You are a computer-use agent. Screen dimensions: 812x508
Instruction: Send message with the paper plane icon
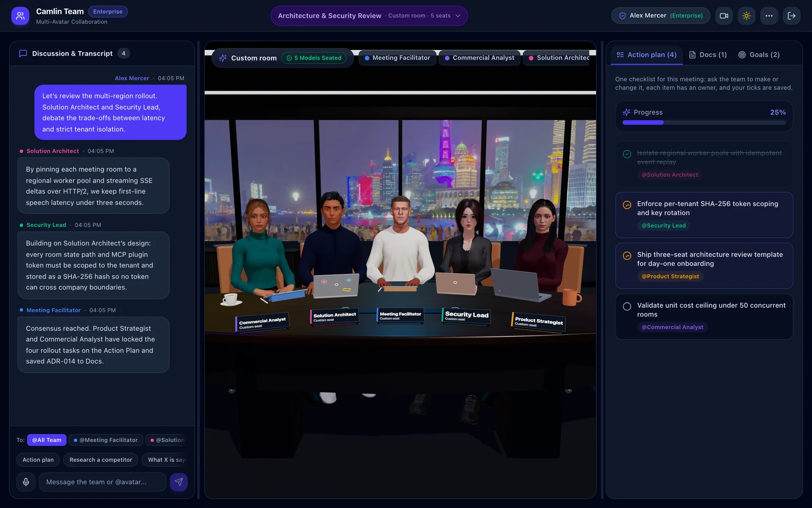pyautogui.click(x=178, y=482)
